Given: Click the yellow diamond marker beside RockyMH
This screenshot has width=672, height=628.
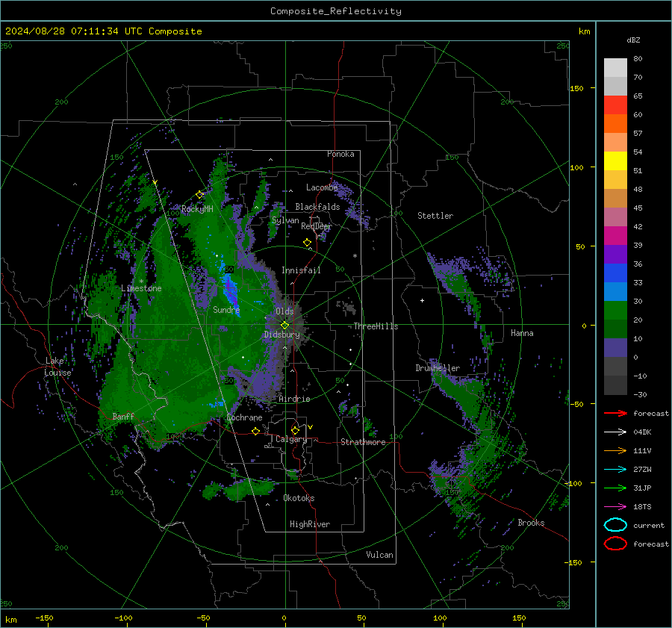Looking at the screenshot, I should [199, 195].
